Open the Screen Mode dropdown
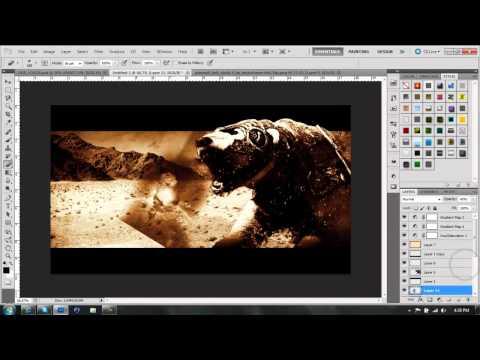Screen dimensions: 480x360 [284, 52]
